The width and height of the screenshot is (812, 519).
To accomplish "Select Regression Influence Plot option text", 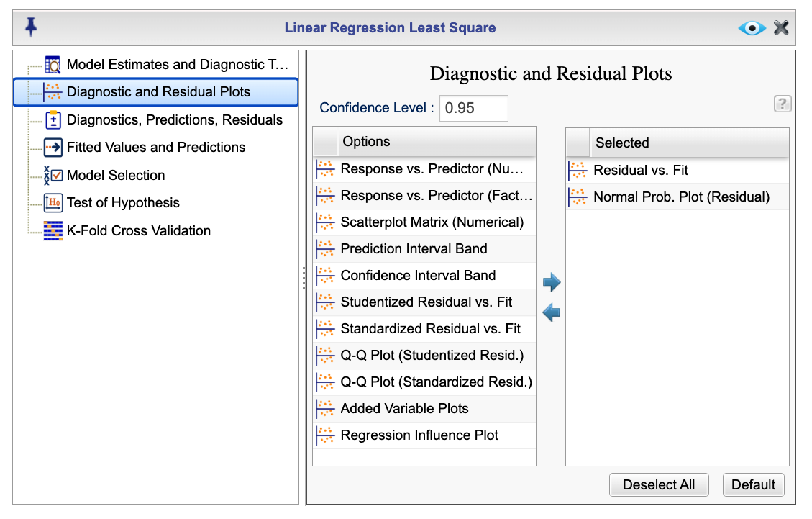I will pyautogui.click(x=419, y=435).
